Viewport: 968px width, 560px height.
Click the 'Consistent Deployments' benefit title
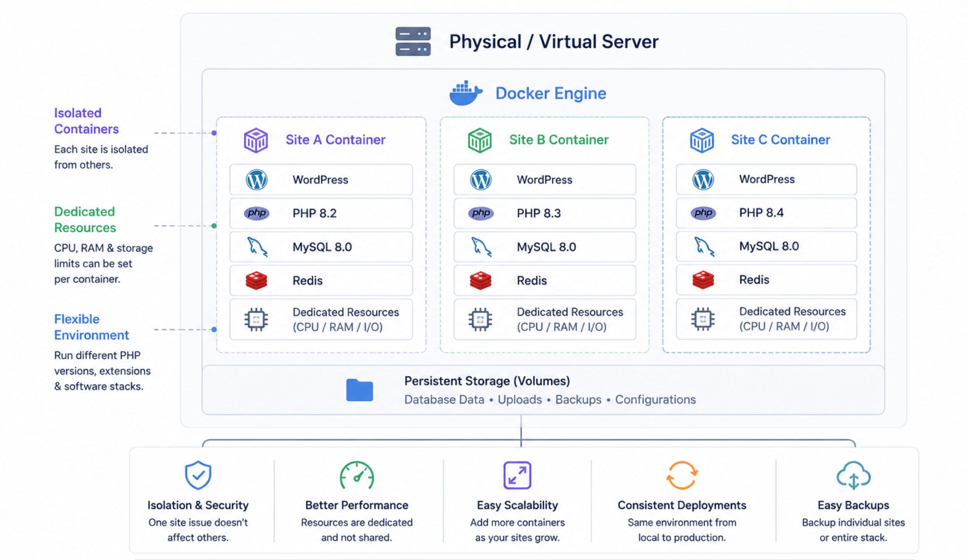click(x=682, y=505)
